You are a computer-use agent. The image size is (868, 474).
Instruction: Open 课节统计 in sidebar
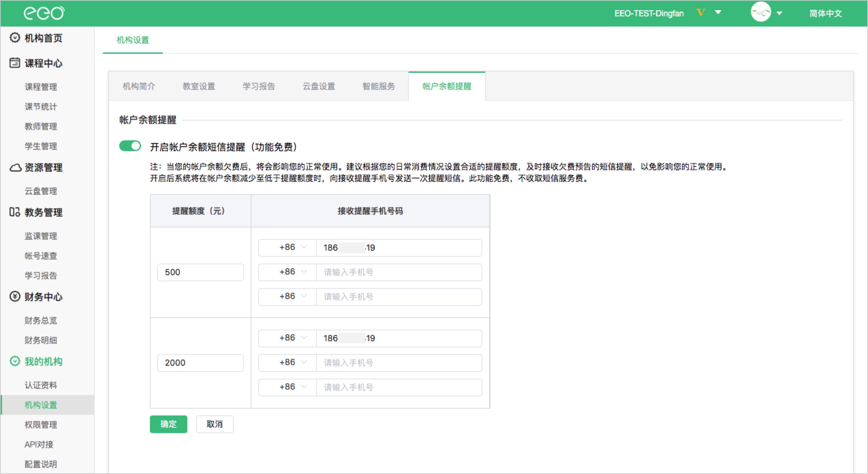click(41, 107)
